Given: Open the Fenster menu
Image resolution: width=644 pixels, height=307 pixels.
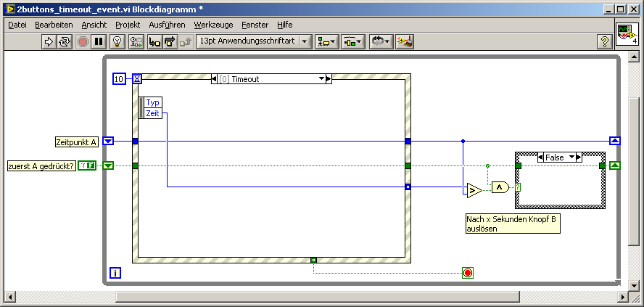Looking at the screenshot, I should click(255, 25).
